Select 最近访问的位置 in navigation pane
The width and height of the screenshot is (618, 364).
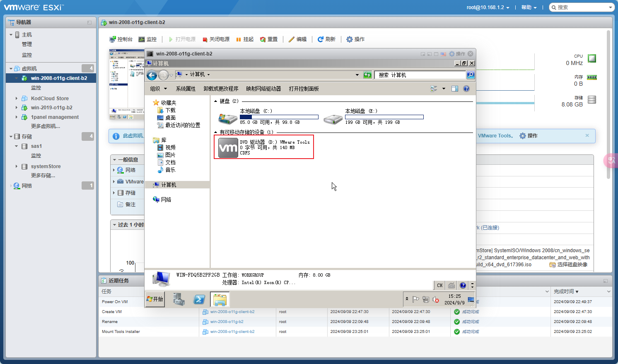(x=179, y=125)
